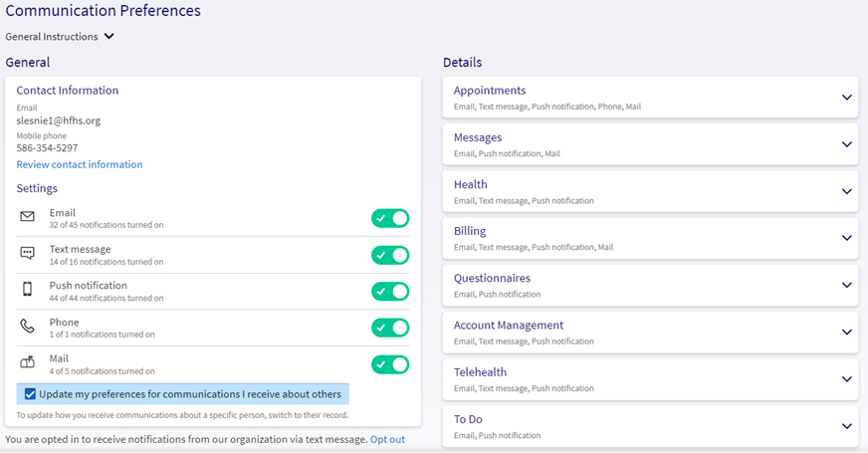
Task: Expand the Appointments details panel
Action: (846, 98)
